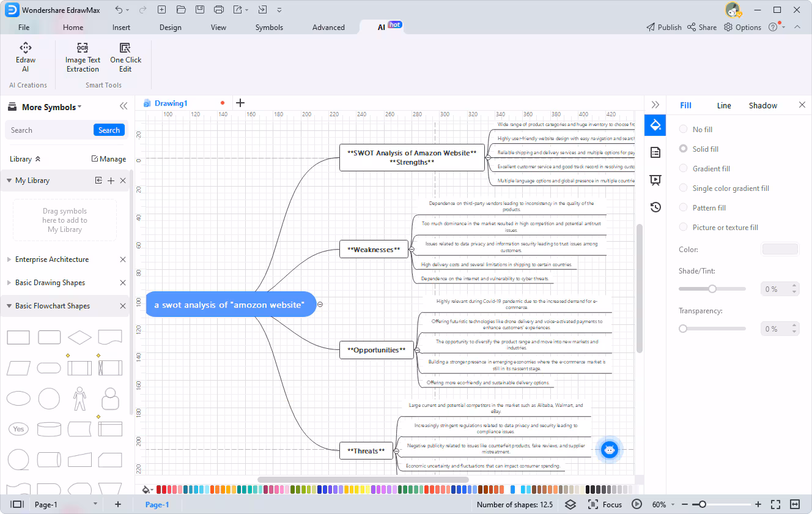Toggle the page layout view icon
812x514 pixels.
click(17, 504)
